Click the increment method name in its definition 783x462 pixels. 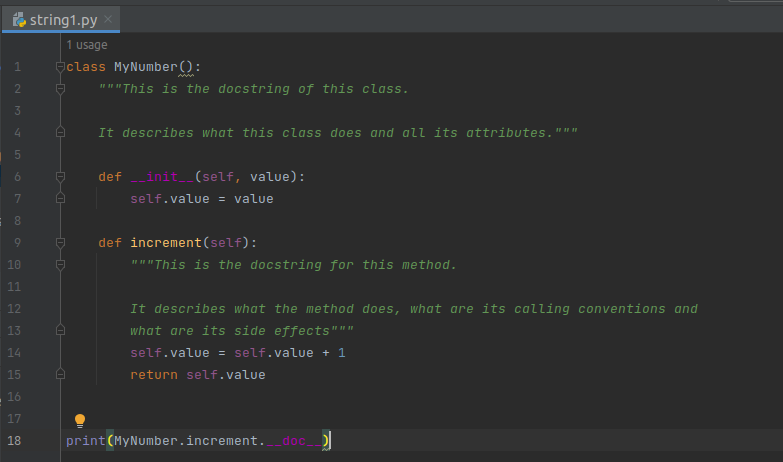[x=166, y=243]
